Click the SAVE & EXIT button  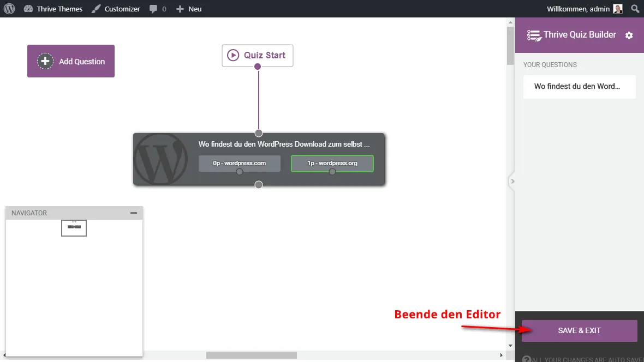[x=579, y=330]
